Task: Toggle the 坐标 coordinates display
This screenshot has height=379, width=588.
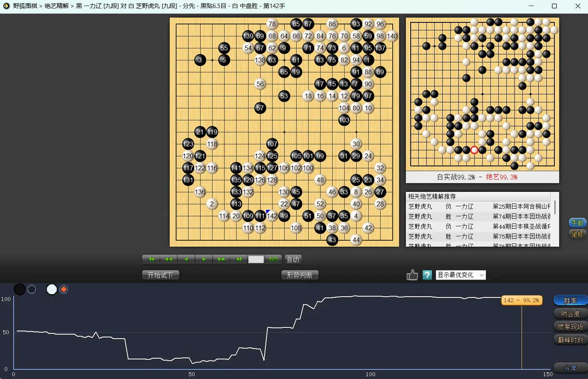Action: 577,234
